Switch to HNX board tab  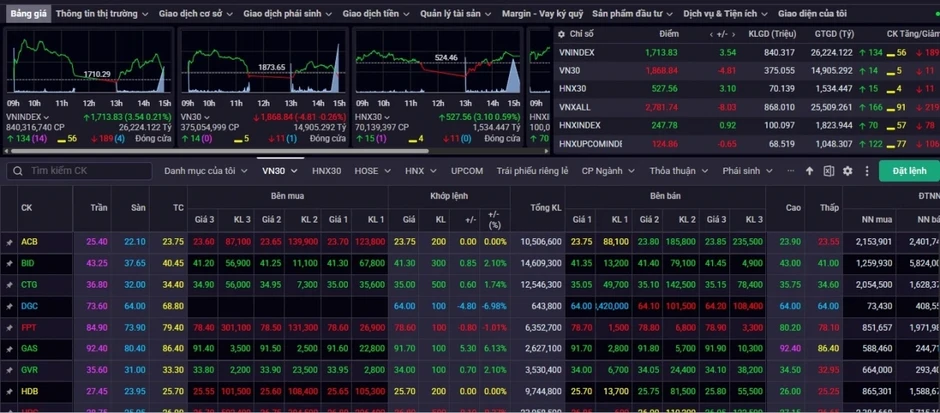pyautogui.click(x=420, y=171)
